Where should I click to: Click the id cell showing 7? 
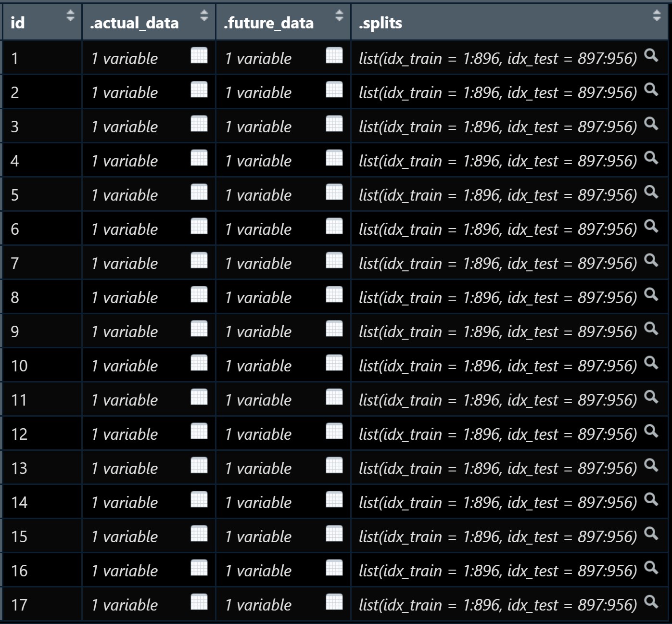15,263
